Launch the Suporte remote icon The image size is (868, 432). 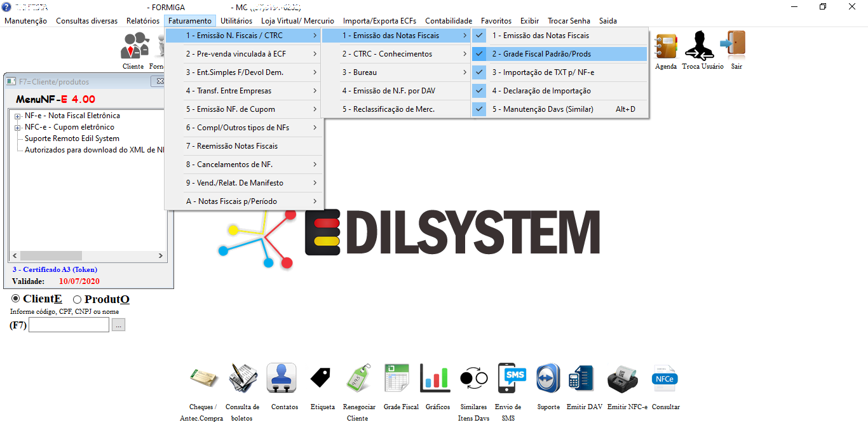548,379
